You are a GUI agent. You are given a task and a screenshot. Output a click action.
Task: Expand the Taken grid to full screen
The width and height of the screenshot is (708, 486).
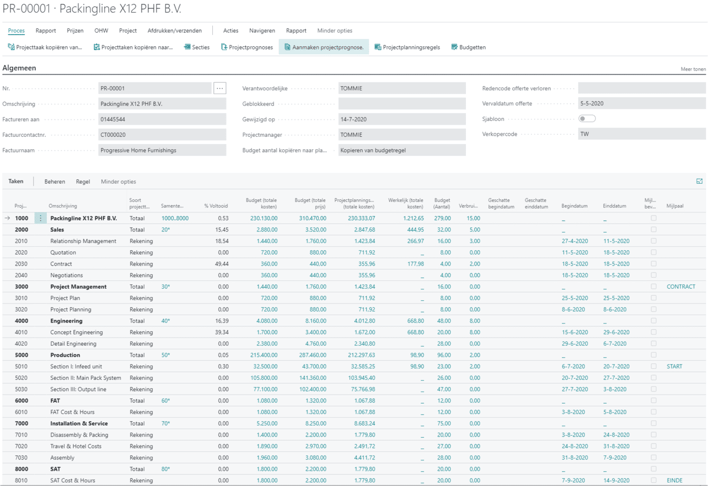[x=699, y=181]
